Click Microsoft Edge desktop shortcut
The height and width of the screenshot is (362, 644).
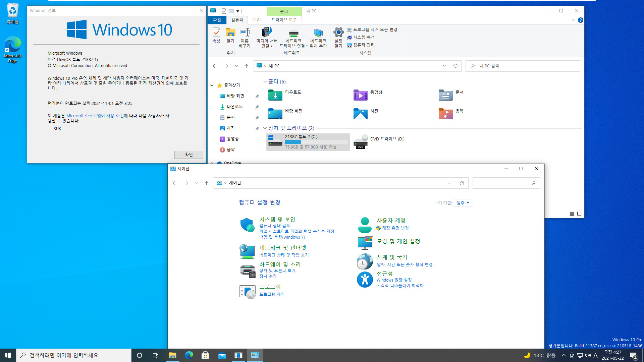click(x=13, y=50)
